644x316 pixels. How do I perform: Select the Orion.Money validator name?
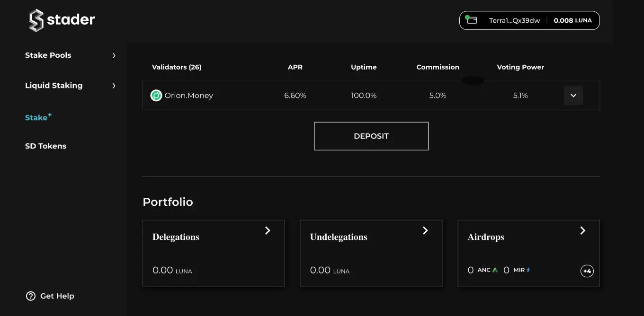pyautogui.click(x=188, y=96)
